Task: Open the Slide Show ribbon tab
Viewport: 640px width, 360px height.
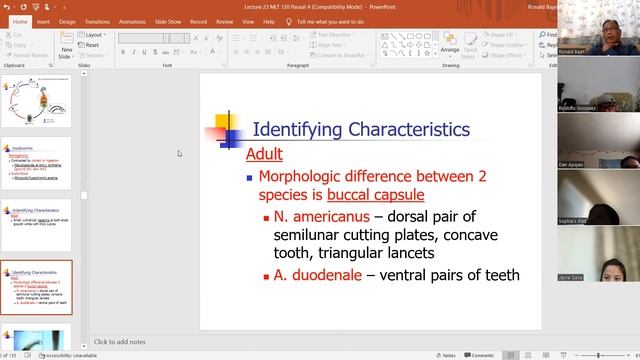Action: (168, 22)
